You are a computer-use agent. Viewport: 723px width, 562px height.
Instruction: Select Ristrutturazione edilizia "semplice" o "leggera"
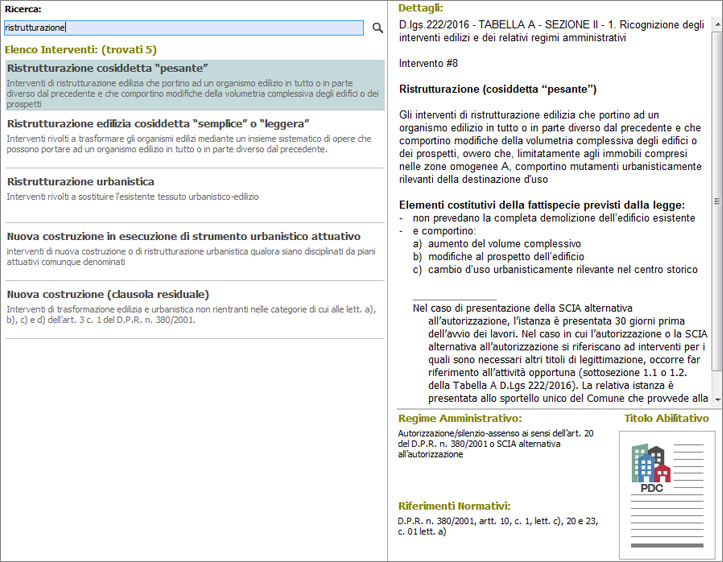click(195, 140)
